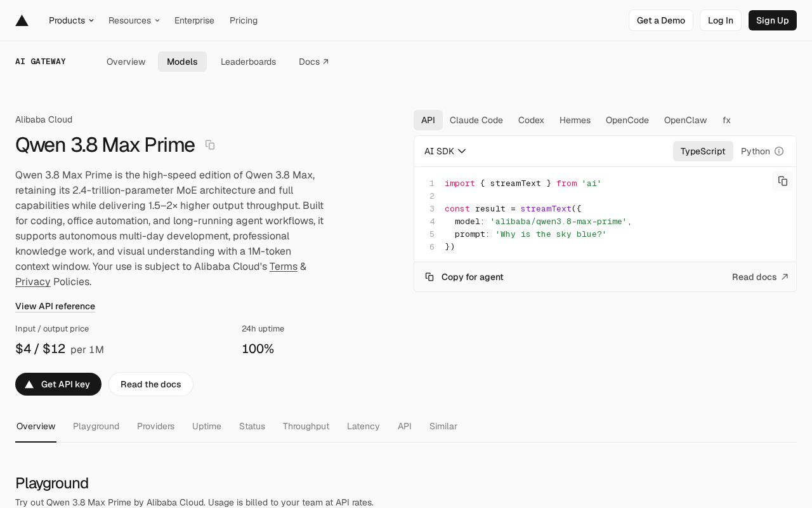Click the Sign Up button

point(773,20)
